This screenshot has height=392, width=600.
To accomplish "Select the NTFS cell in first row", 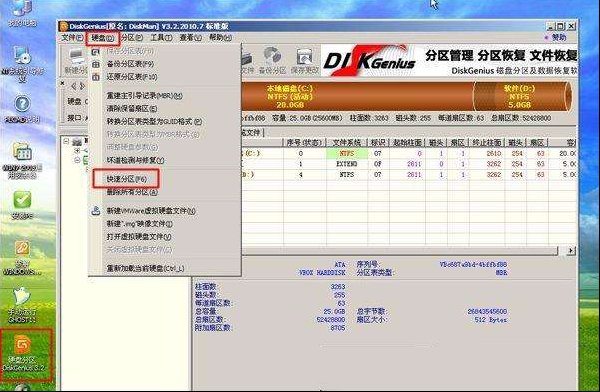I will [347, 153].
